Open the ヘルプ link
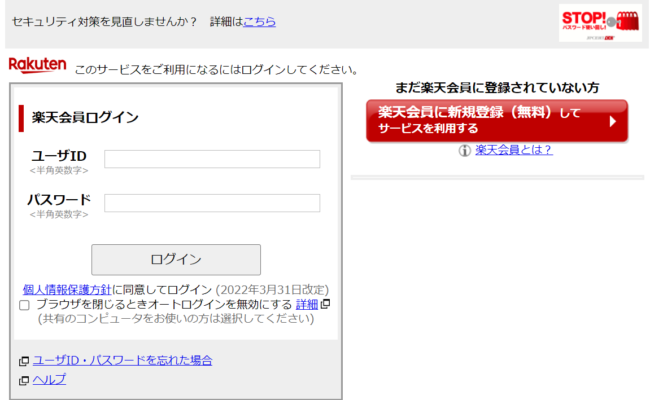The height and width of the screenshot is (400, 650). pyautogui.click(x=49, y=379)
